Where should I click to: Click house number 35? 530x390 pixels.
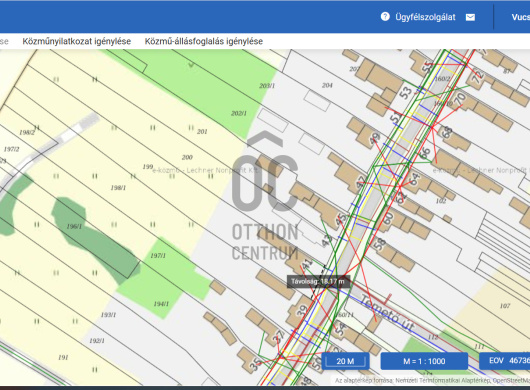(255, 364)
